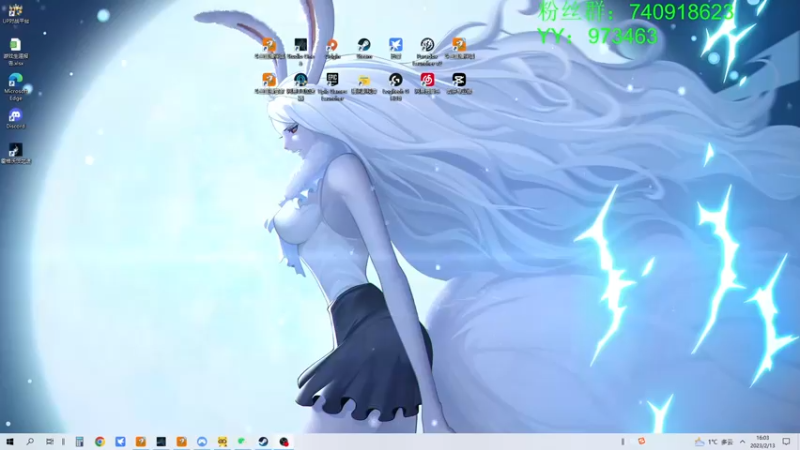Open the Discord desktop shortcut
The height and width of the screenshot is (450, 800).
pos(15,119)
